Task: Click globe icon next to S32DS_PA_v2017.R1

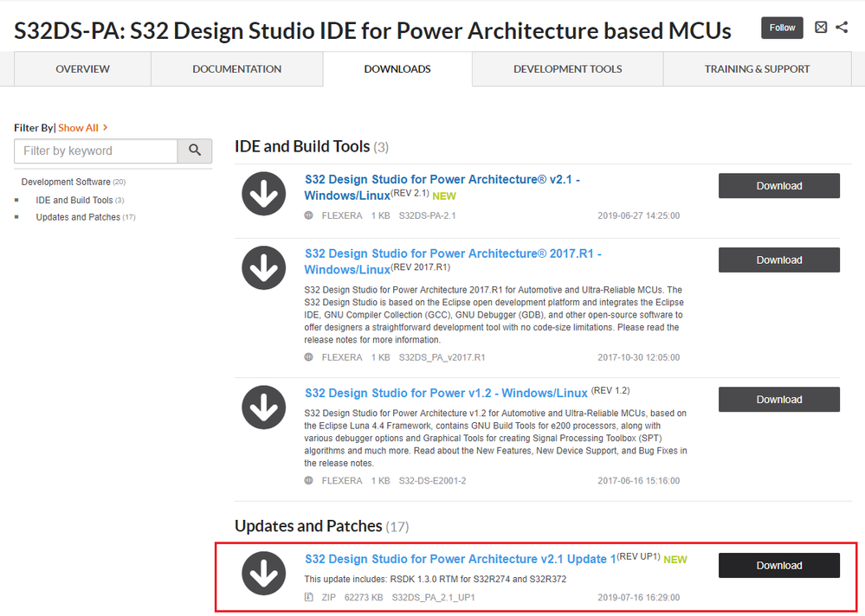Action: (x=309, y=357)
